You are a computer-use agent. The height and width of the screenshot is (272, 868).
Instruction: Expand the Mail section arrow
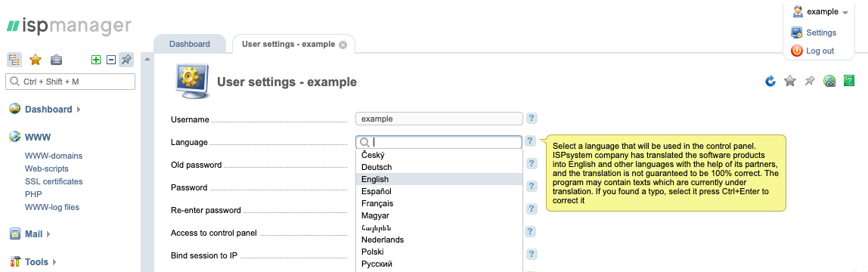coord(48,234)
